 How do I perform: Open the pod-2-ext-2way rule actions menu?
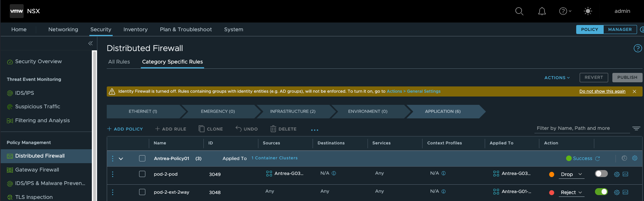point(113,192)
